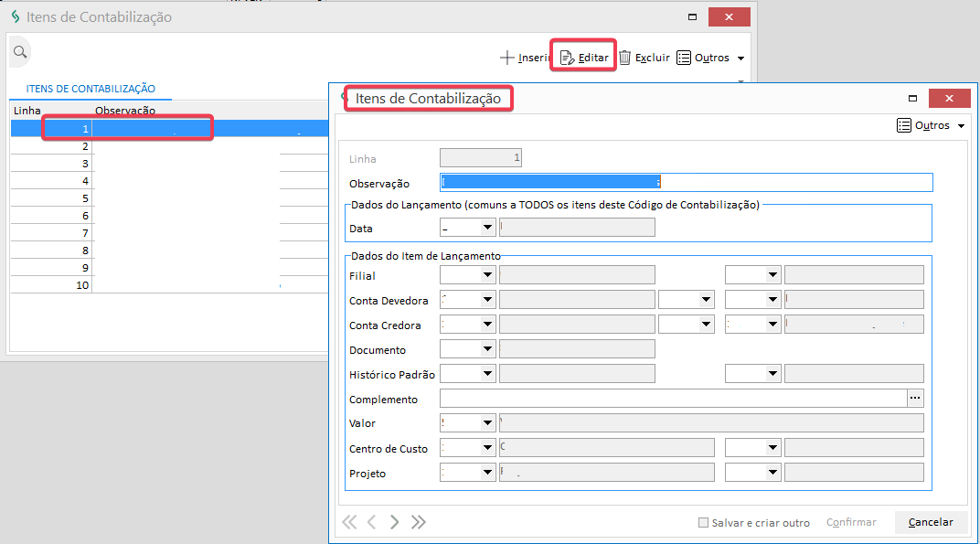Click the Inserir plus icon

tap(507, 58)
